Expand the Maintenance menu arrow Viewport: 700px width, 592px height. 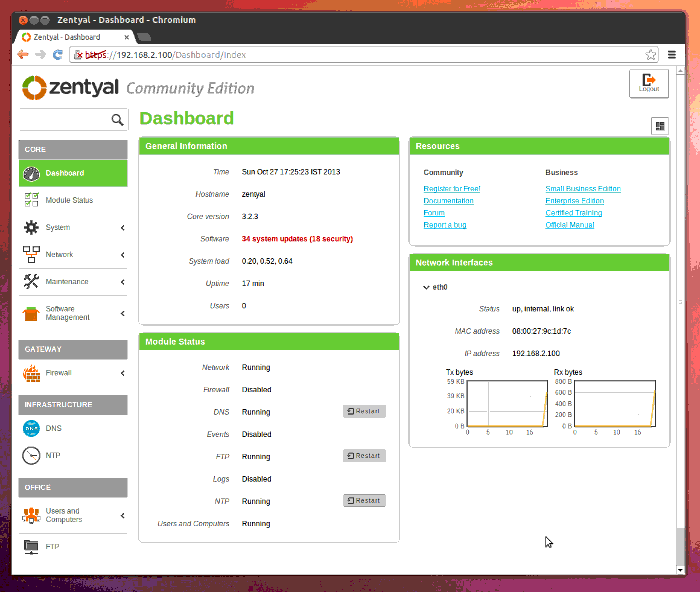coord(123,282)
